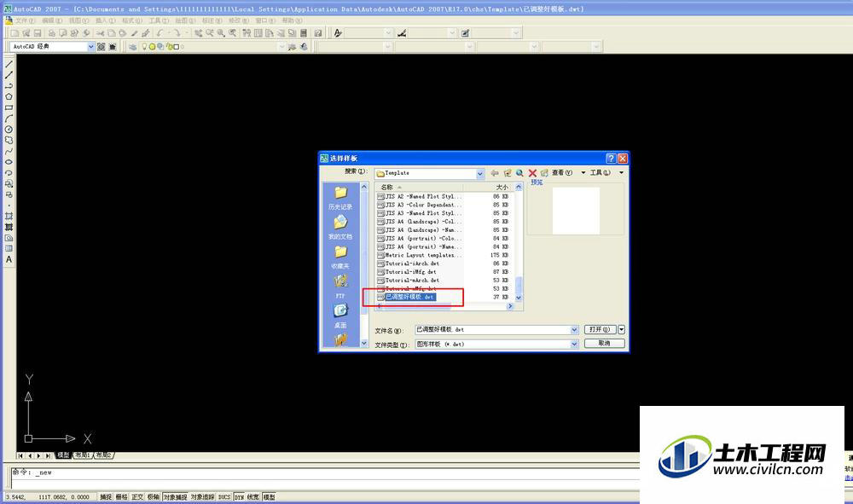Screen dimensions: 853x504
Task: Expand the file type dropdown arrow
Action: click(574, 345)
